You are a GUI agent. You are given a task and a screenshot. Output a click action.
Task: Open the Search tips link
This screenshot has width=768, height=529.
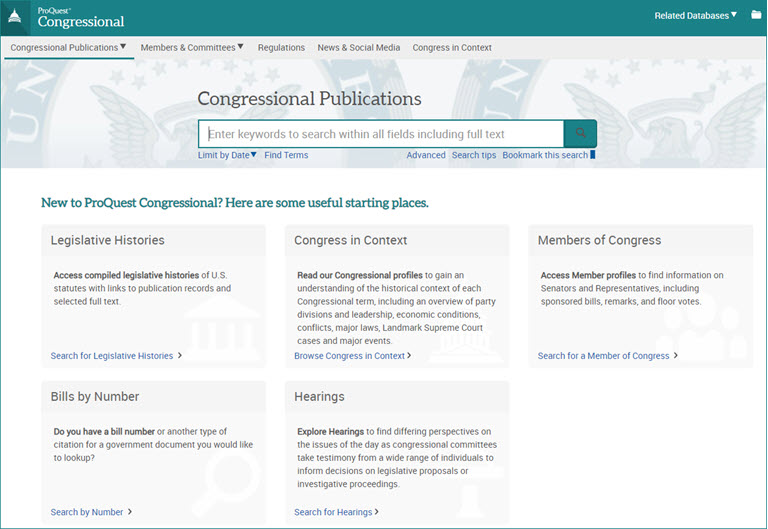[474, 155]
